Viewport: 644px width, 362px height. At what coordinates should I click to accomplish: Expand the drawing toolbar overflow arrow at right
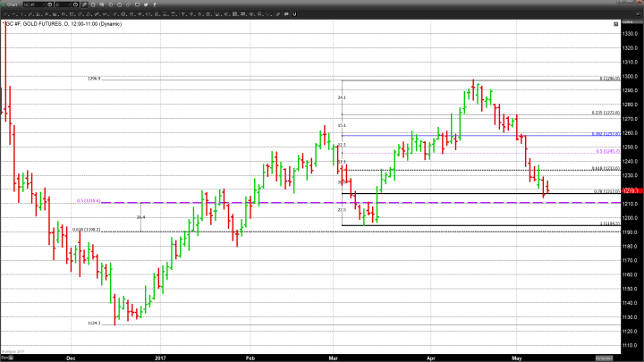coord(638,14)
